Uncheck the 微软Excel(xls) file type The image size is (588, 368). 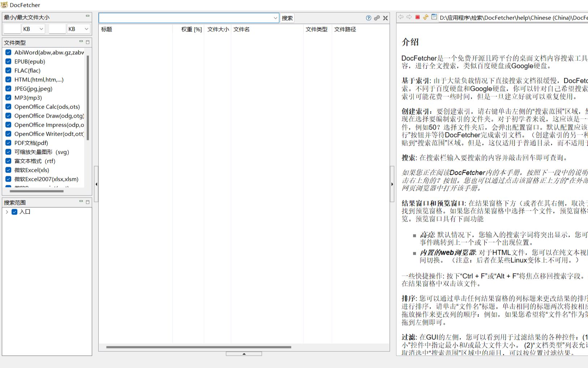[x=8, y=170]
